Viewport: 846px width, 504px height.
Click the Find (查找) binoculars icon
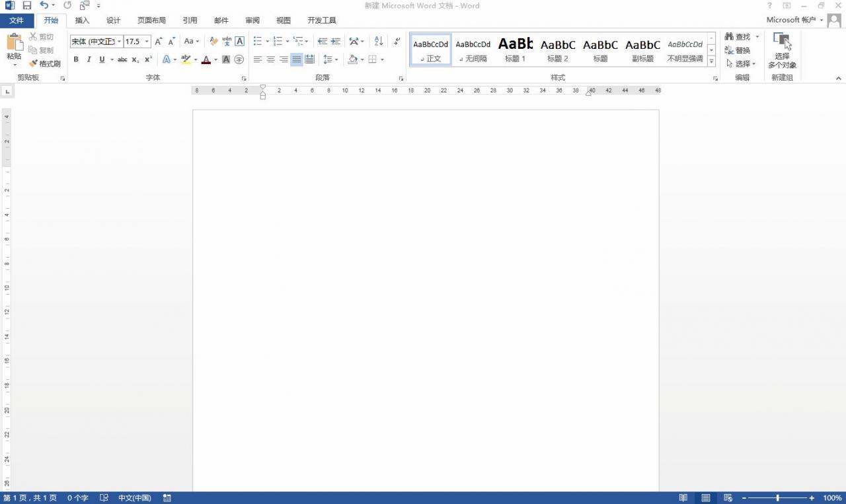(730, 37)
